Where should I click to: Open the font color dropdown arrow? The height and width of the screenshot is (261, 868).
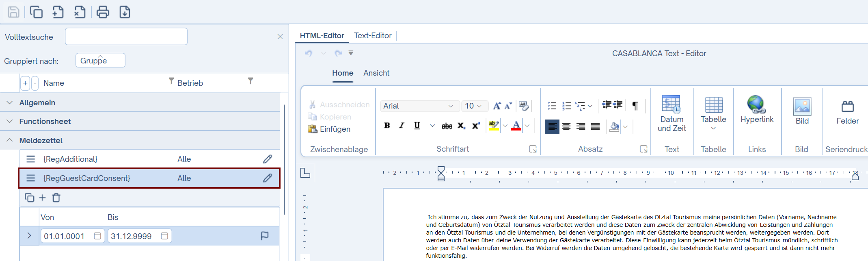tap(527, 126)
